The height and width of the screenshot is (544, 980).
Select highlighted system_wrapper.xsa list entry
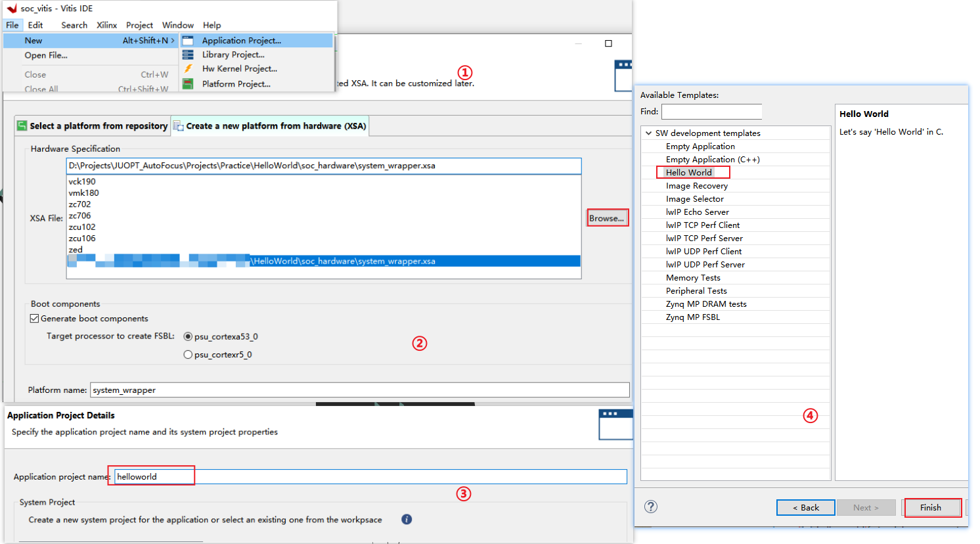click(324, 261)
